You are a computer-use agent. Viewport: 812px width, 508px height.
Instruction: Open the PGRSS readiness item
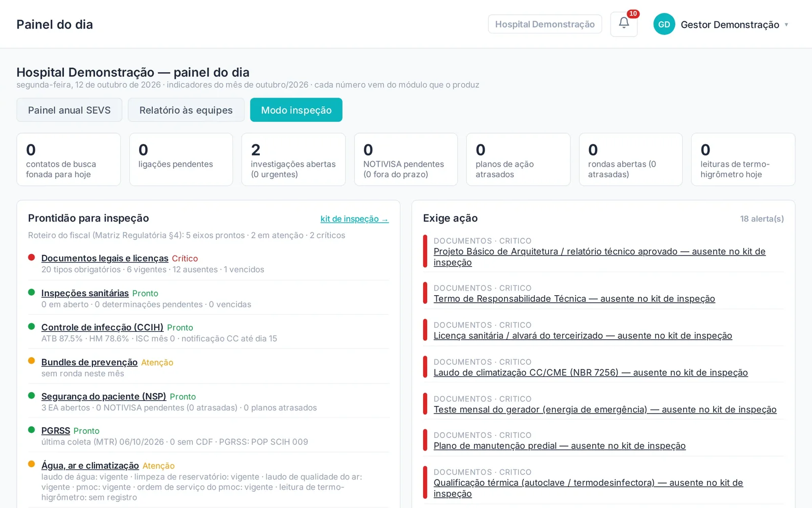pos(55,431)
